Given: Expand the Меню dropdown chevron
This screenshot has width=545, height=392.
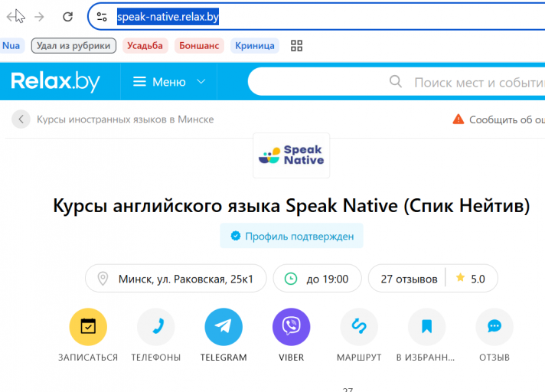Looking at the screenshot, I should (x=201, y=82).
